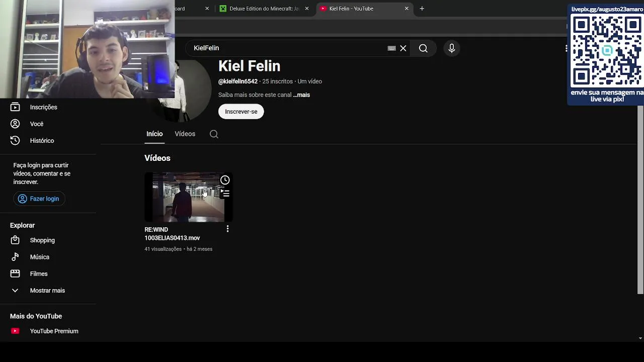The image size is (644, 362).
Task: Clear the search box with the X icon
Action: click(403, 48)
